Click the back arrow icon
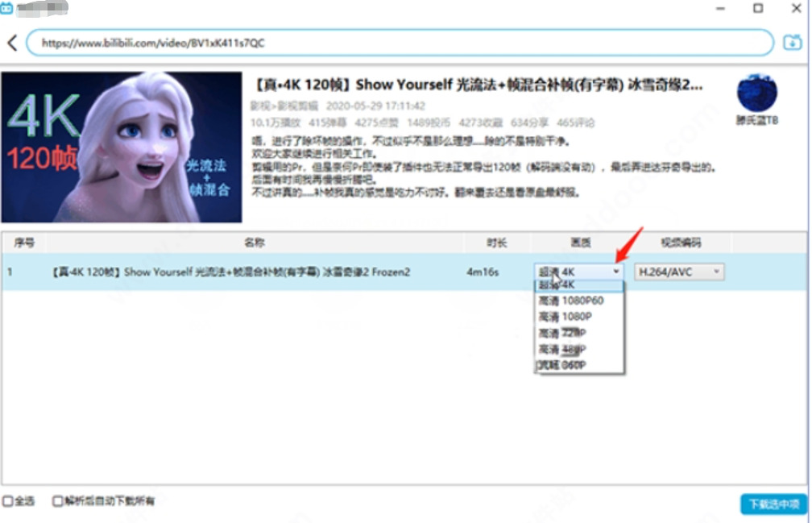The image size is (812, 523). [12, 43]
